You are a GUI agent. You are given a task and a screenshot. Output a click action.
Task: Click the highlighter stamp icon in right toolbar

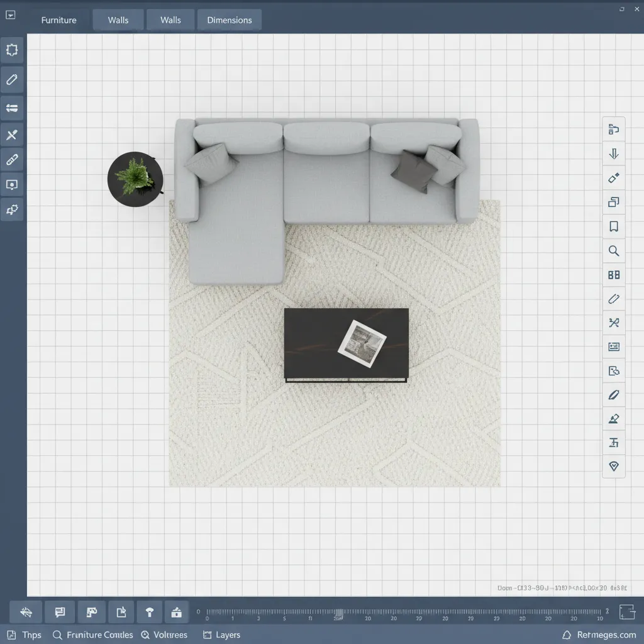pos(614,419)
